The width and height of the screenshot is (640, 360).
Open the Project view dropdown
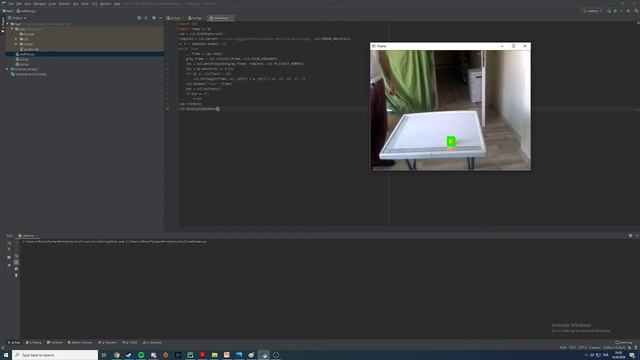(17, 18)
